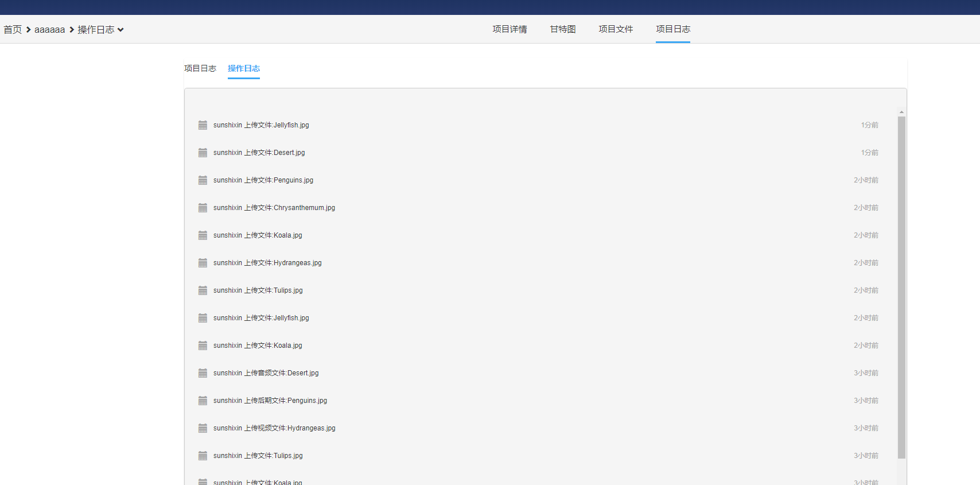This screenshot has height=485, width=980.
Task: Select the Tulips.jpg upload entry from 3小时前
Action: [x=258, y=456]
